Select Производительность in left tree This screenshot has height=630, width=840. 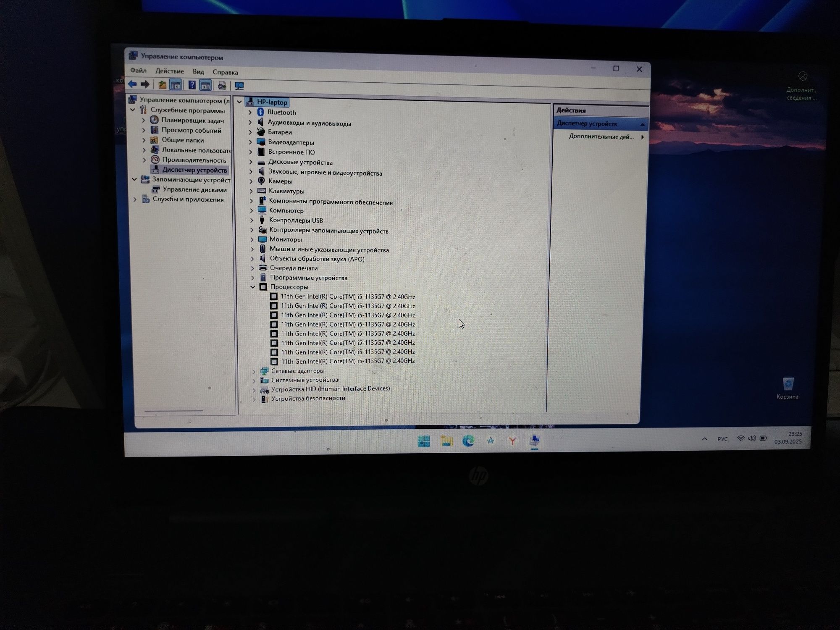tap(194, 160)
